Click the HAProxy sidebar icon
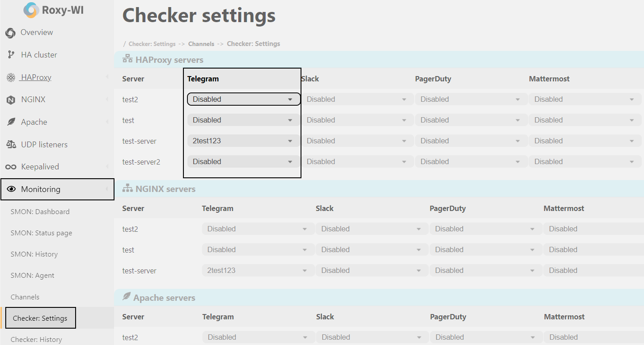This screenshot has width=644, height=345. point(11,78)
